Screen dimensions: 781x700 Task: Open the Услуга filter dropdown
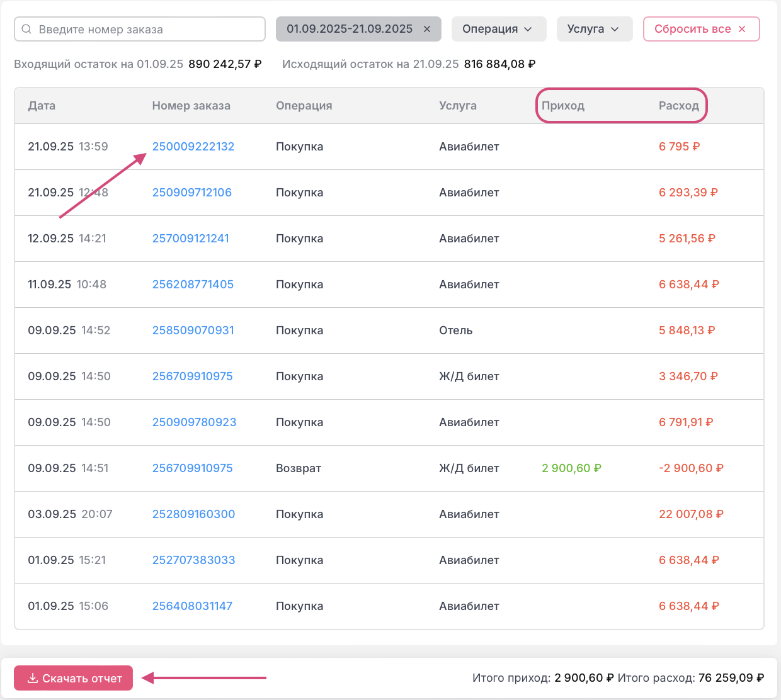(x=594, y=29)
